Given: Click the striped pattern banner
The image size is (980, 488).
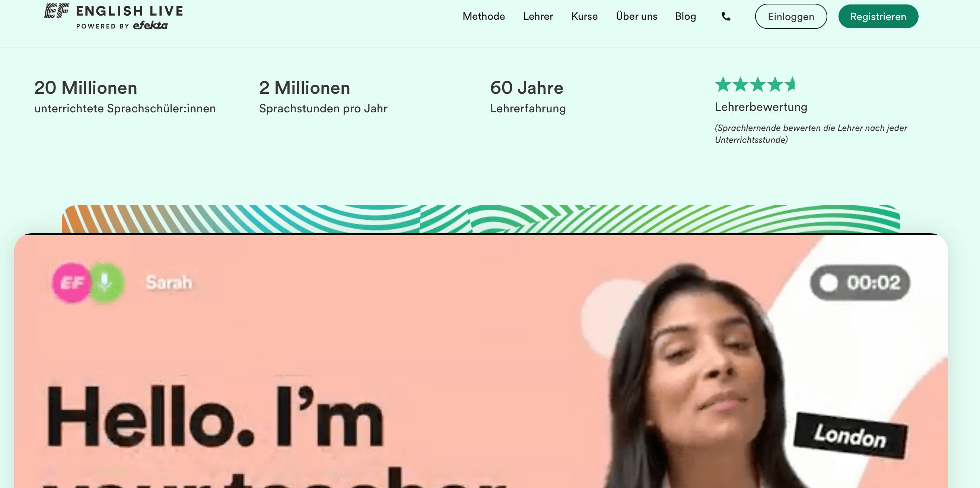Looking at the screenshot, I should [x=481, y=219].
